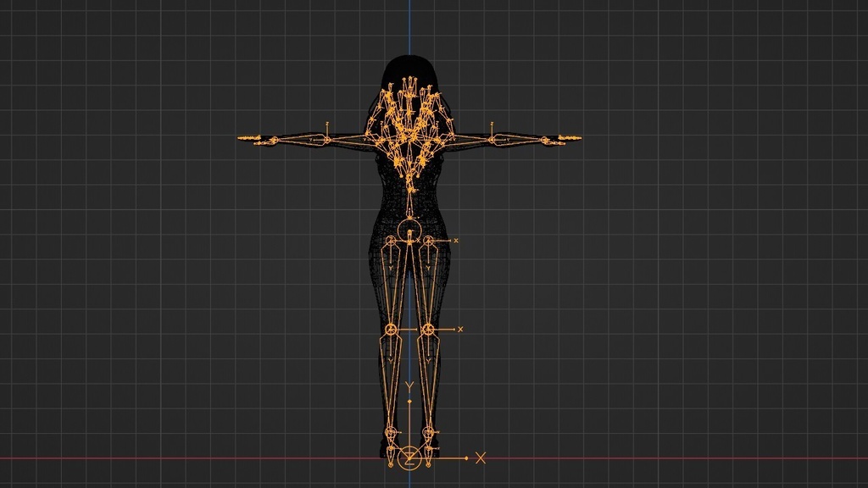Click the Z circle gizmo at the origin
This screenshot has width=868, height=488.
[409, 460]
